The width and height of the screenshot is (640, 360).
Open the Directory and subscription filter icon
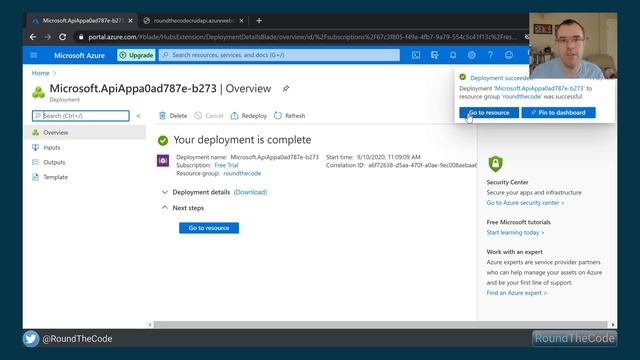(x=434, y=55)
